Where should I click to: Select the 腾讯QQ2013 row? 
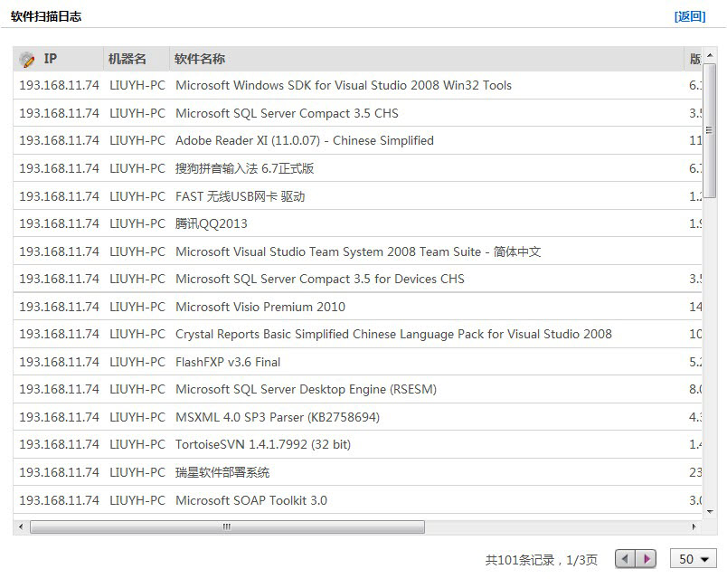tap(212, 223)
